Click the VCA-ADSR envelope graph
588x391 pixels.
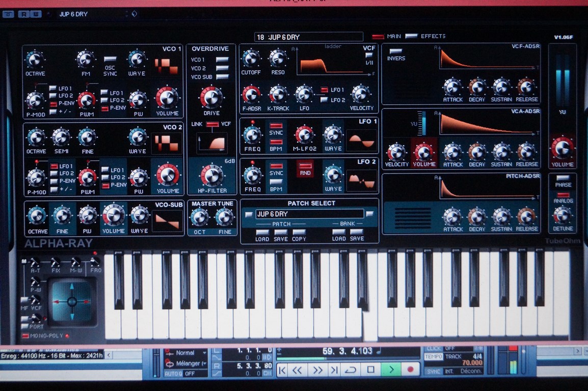coord(488,124)
